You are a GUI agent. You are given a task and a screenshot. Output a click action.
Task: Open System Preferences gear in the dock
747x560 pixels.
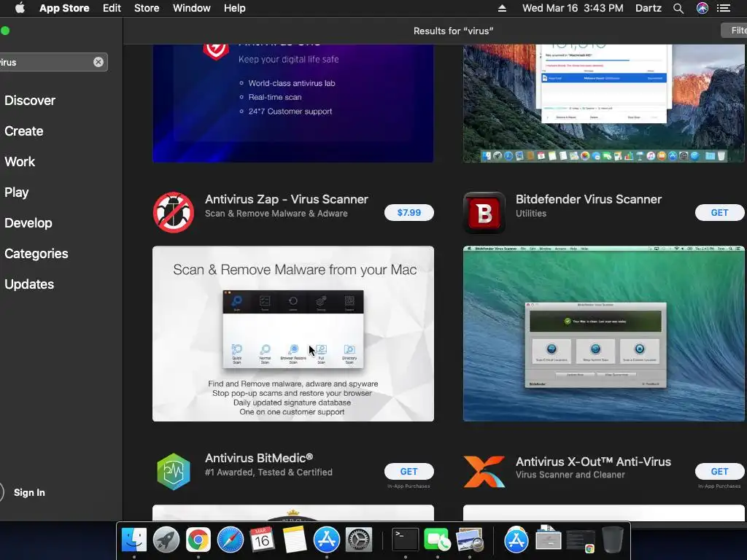coord(358,540)
